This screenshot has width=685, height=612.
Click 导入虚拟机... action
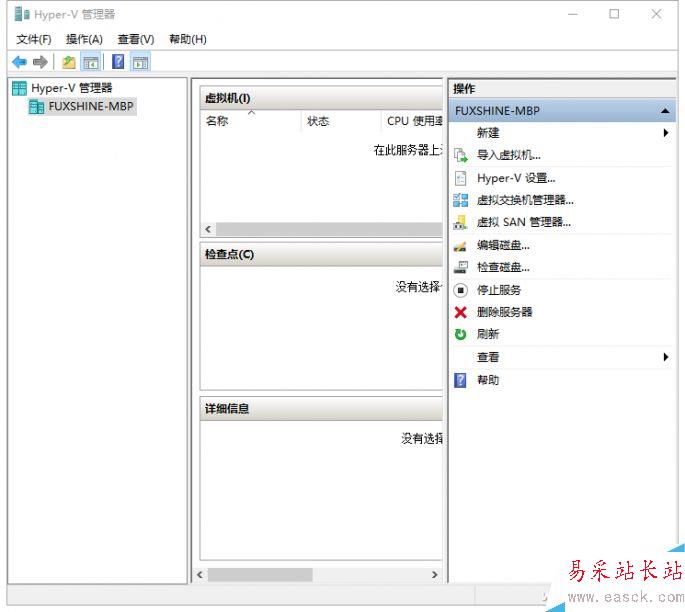click(x=509, y=156)
